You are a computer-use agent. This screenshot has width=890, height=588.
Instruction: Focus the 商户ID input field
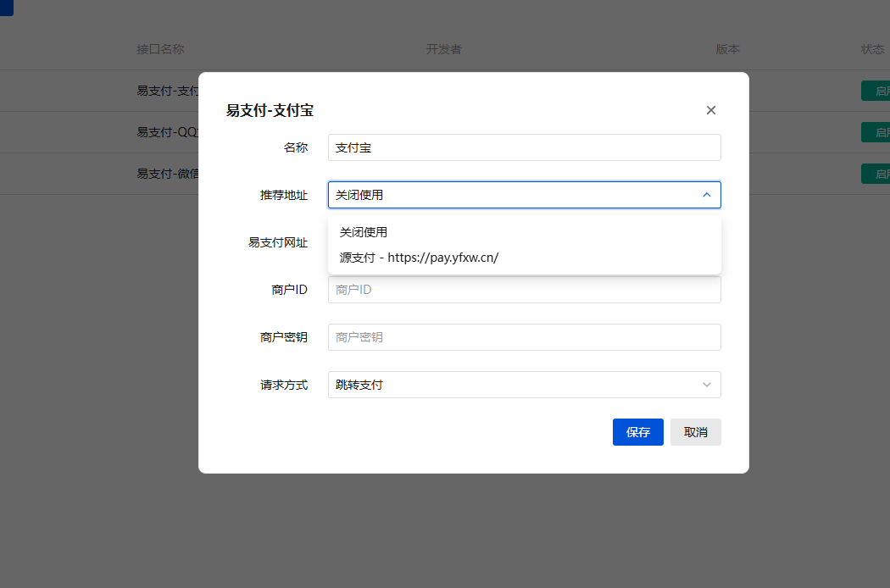click(x=525, y=290)
